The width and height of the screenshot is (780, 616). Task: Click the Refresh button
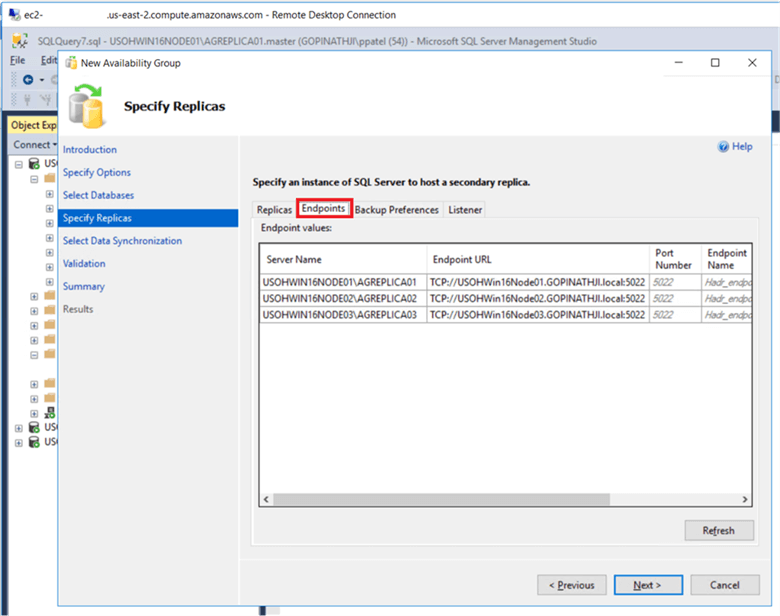[719, 530]
